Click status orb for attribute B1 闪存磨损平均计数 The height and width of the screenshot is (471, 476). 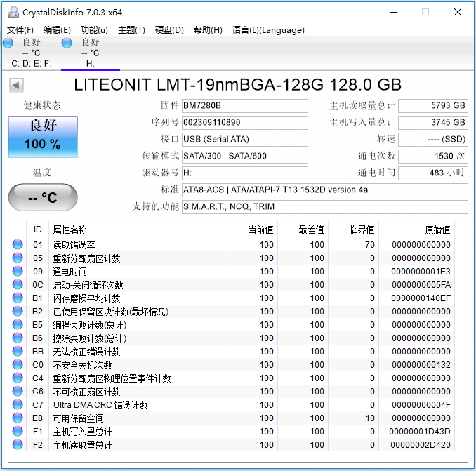(x=18, y=298)
